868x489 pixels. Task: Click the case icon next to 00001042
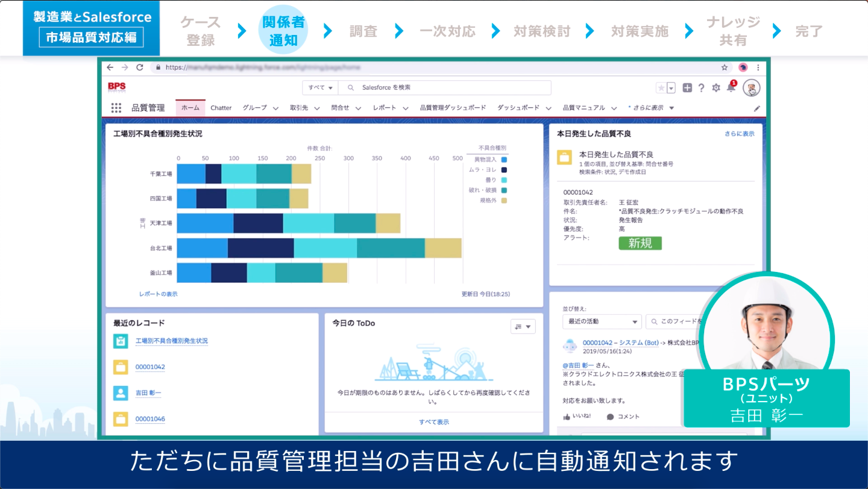click(121, 367)
